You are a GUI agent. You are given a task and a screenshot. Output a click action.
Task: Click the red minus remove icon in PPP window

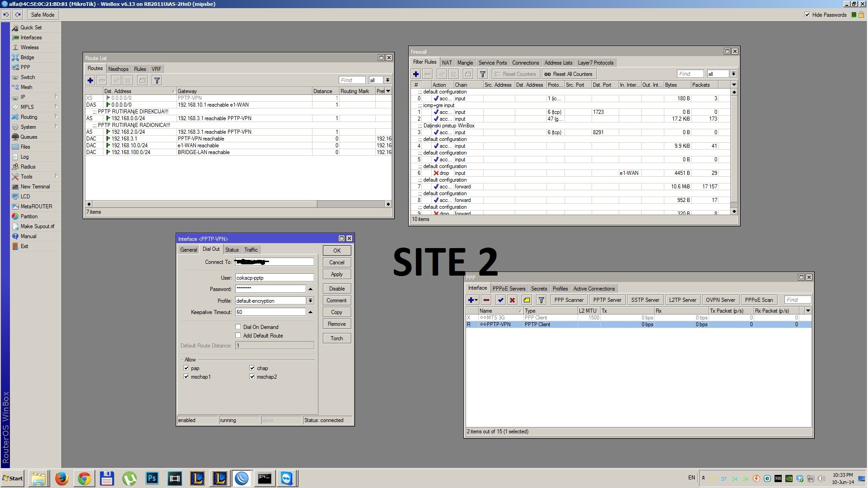pyautogui.click(x=486, y=300)
